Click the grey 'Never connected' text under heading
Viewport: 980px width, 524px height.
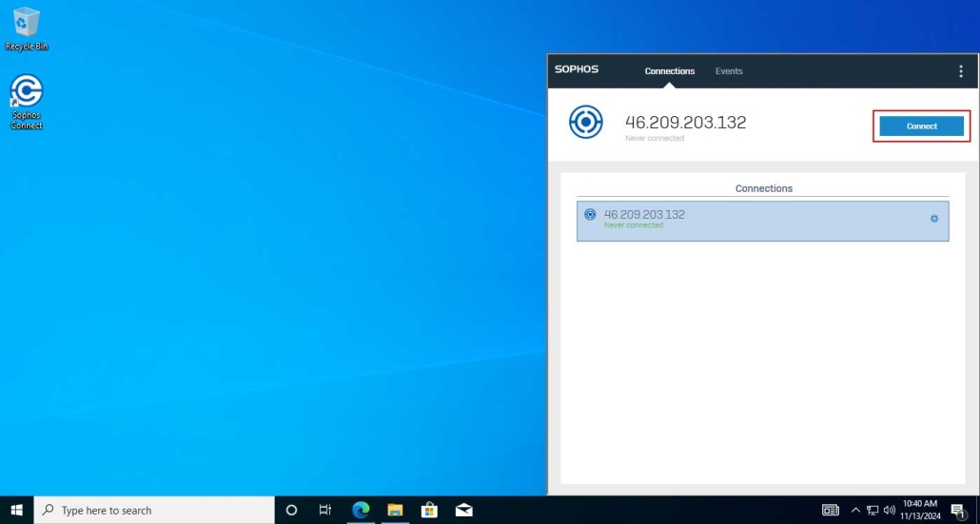click(x=655, y=138)
